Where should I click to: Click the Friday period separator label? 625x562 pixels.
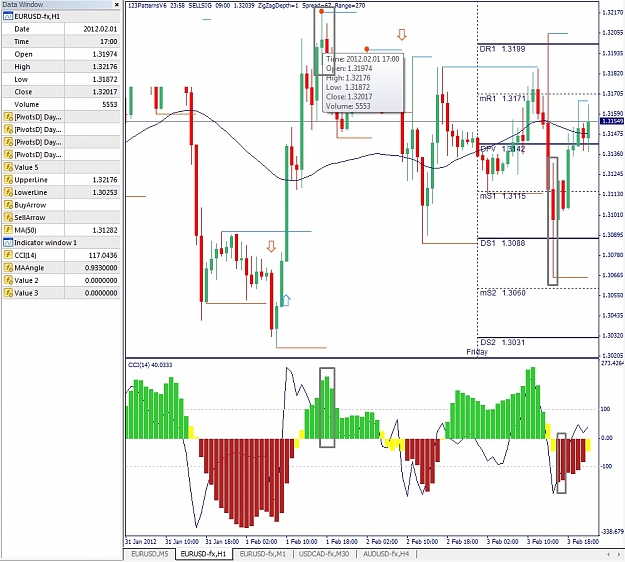point(477,352)
